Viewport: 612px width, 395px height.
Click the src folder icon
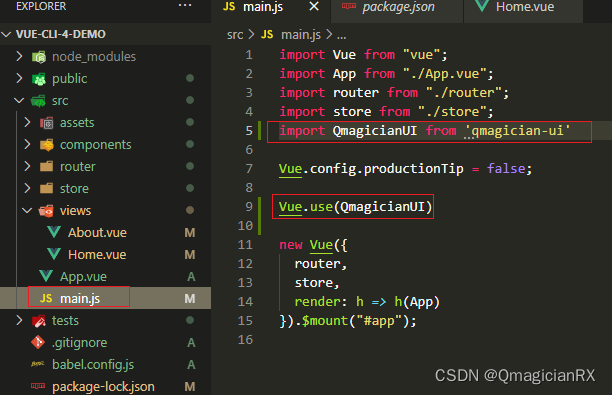point(38,101)
